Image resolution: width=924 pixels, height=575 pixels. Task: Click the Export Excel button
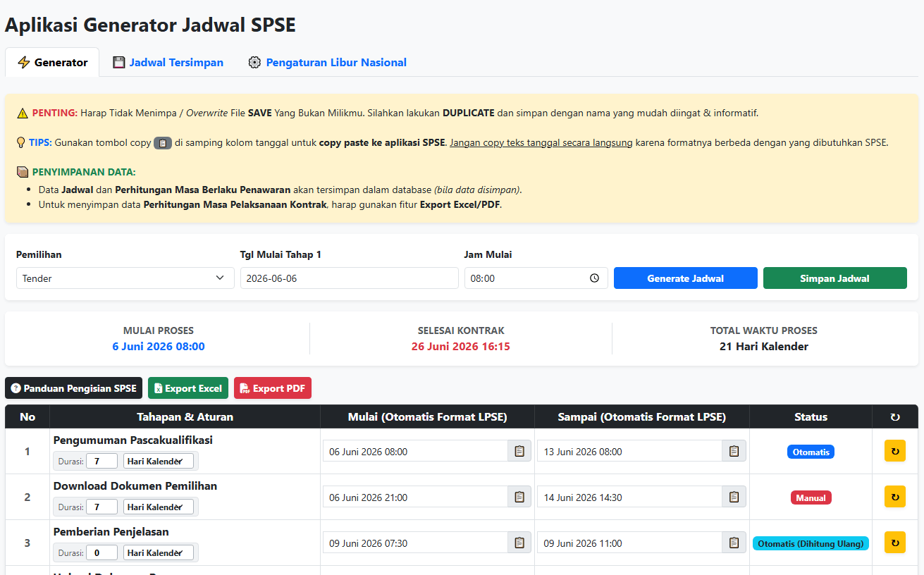pyautogui.click(x=188, y=388)
